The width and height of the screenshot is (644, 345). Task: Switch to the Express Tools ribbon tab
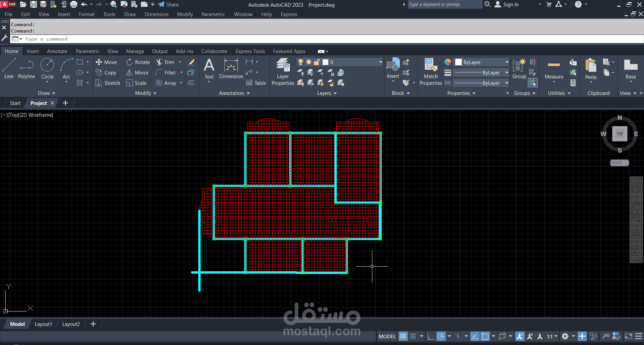250,51
